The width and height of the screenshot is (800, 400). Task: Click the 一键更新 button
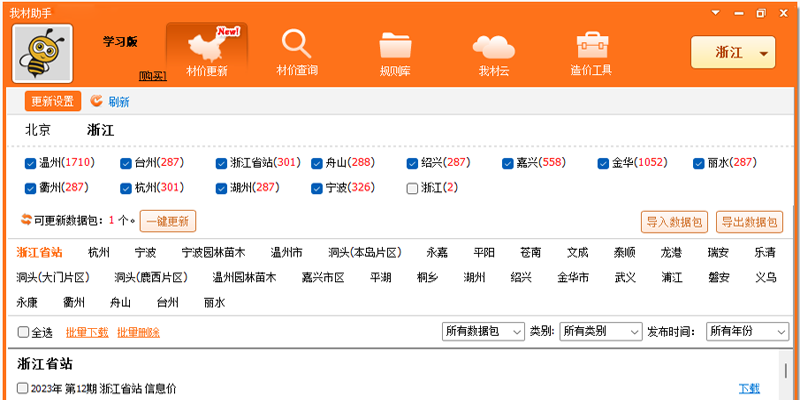(168, 221)
